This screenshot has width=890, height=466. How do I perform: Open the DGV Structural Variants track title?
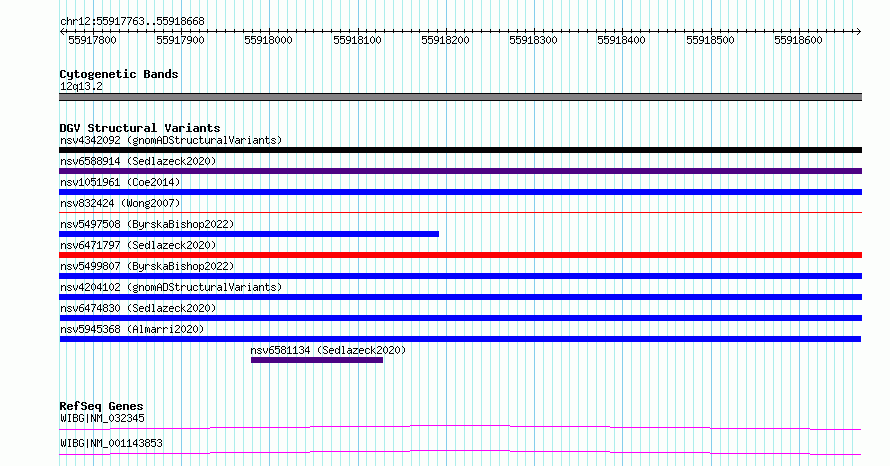(x=140, y=128)
